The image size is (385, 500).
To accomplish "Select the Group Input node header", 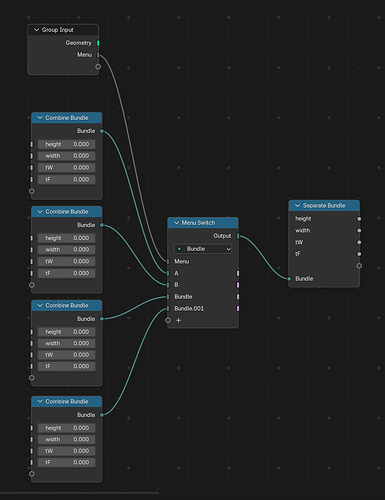I will click(x=63, y=30).
